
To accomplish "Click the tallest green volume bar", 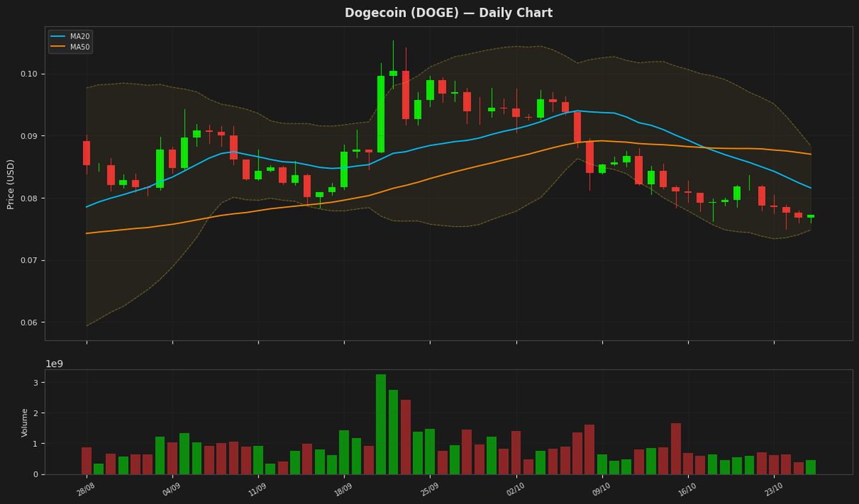I will click(381, 424).
